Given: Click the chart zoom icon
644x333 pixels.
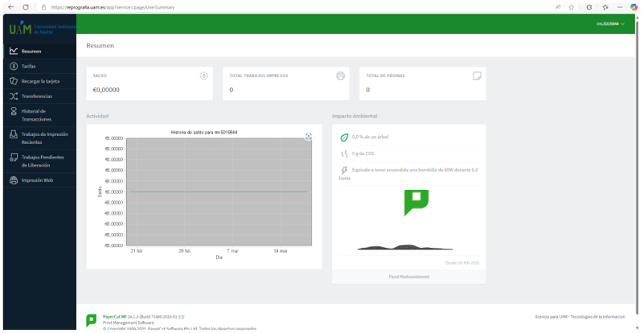Looking at the screenshot, I should 309,137.
